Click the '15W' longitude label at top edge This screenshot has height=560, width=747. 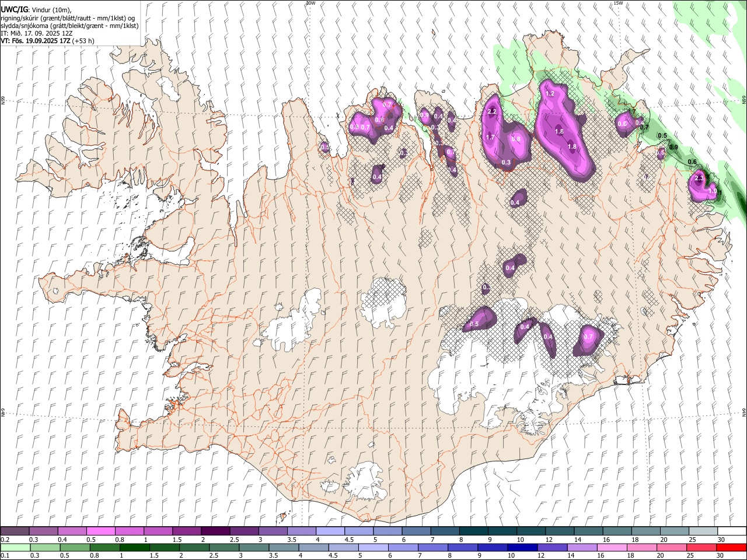pos(619,3)
